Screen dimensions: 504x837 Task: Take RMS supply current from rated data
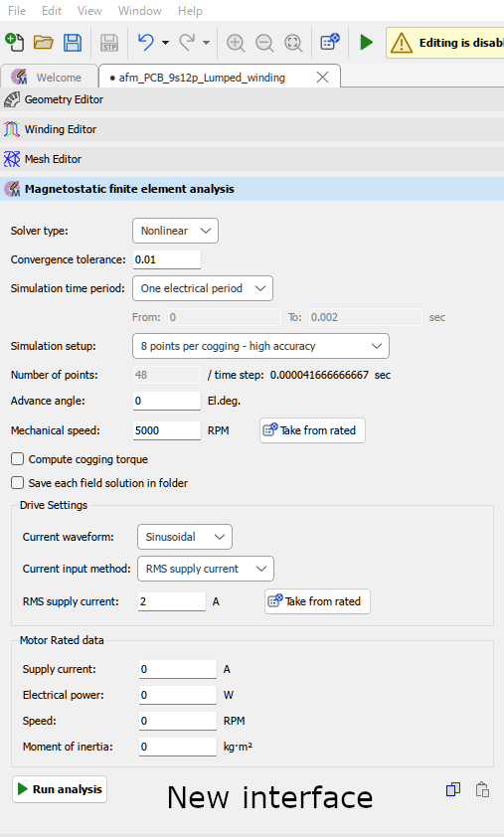pyautogui.click(x=317, y=601)
